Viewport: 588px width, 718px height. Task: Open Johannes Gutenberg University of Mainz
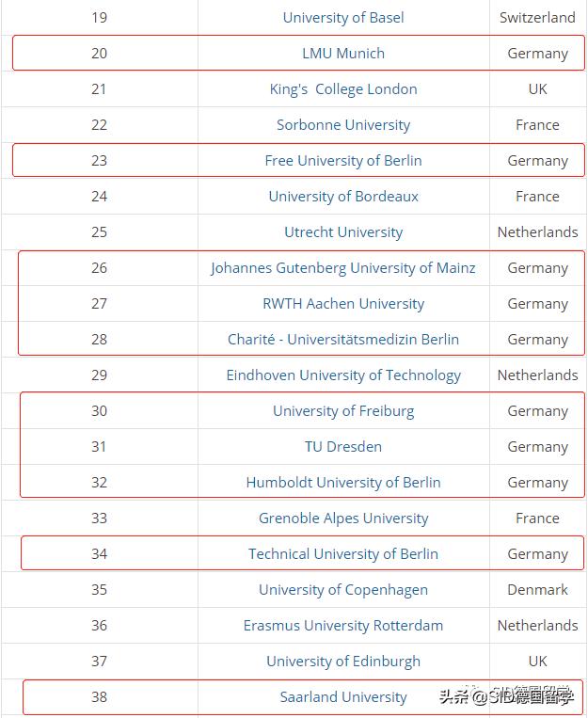[343, 268]
